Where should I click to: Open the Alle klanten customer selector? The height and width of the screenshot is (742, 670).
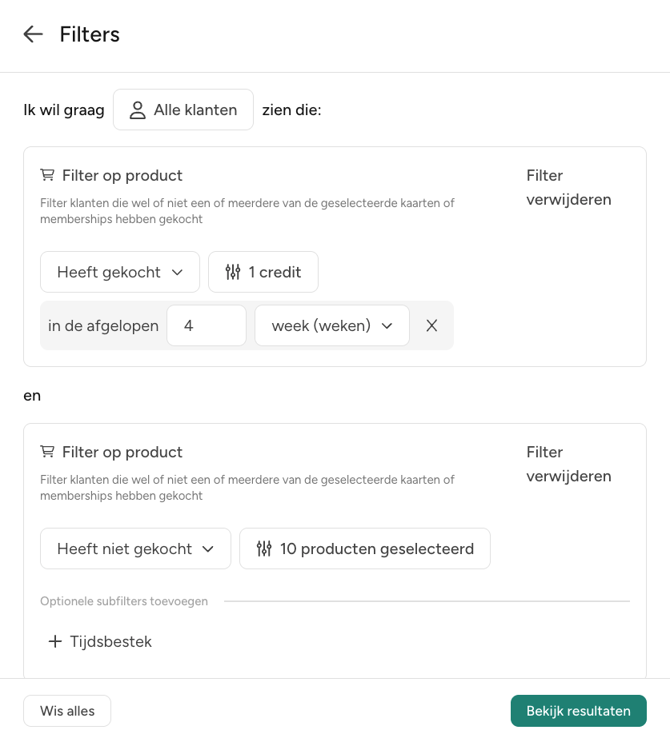click(x=183, y=110)
